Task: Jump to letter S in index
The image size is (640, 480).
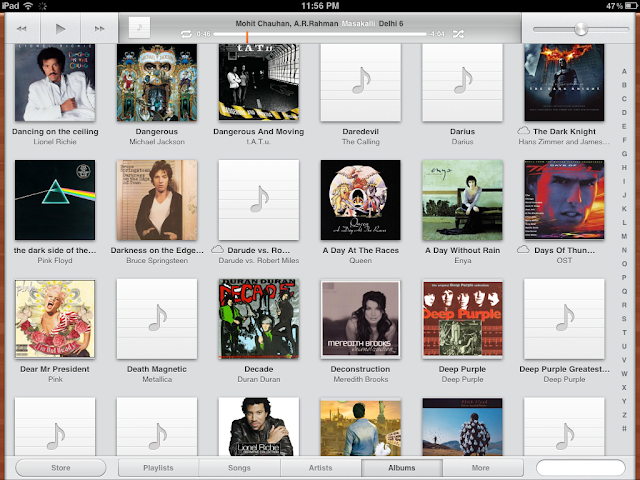Action: (624, 318)
